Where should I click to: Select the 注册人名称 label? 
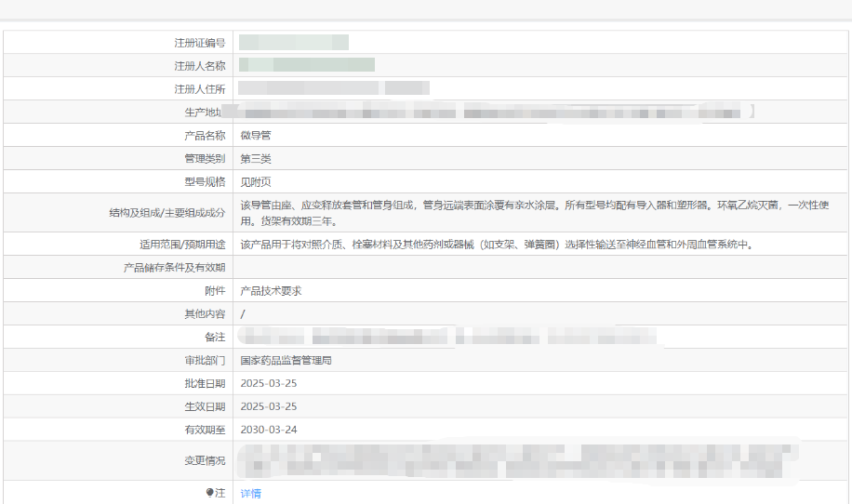click(199, 66)
